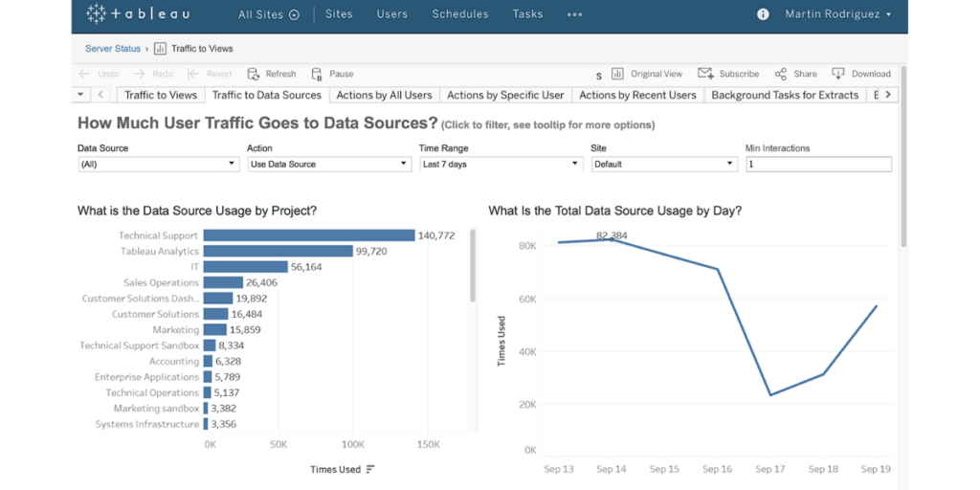Select the Technical Support bar
The width and height of the screenshot is (980, 490).
pyautogui.click(x=308, y=235)
